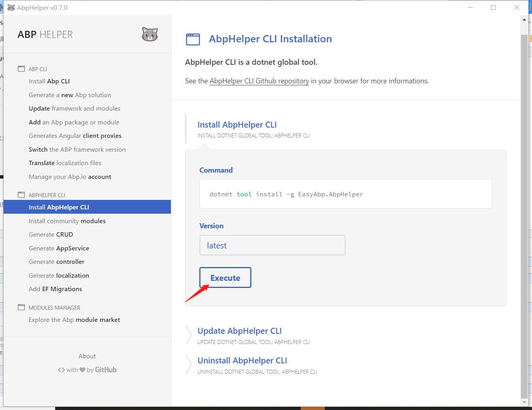Click the ABPHELPER CLI section window icon

(21, 195)
